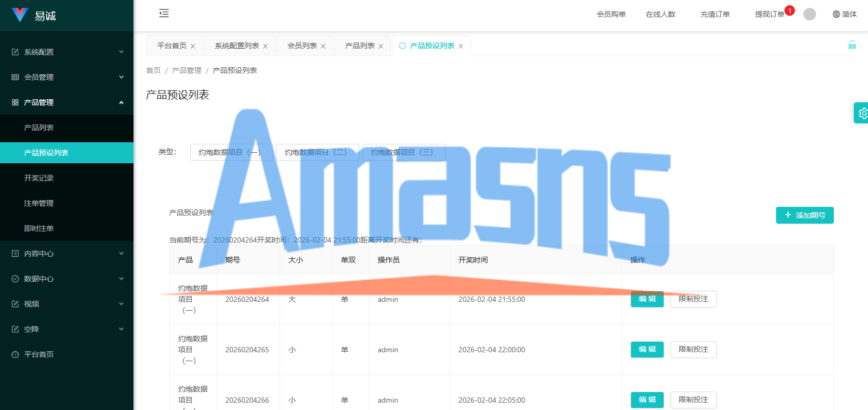Click 限制投注 for 期号 20260204265

pos(694,349)
